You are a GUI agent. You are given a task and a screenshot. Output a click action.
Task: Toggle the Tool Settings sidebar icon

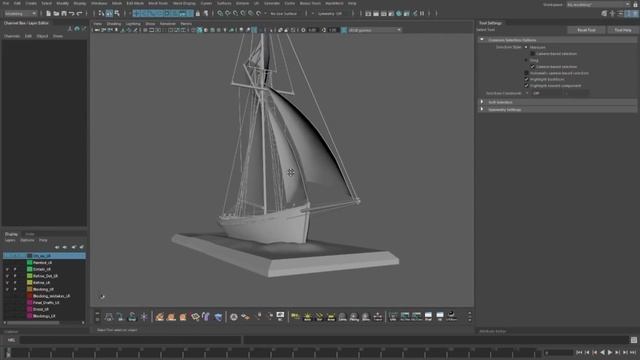pos(628,13)
